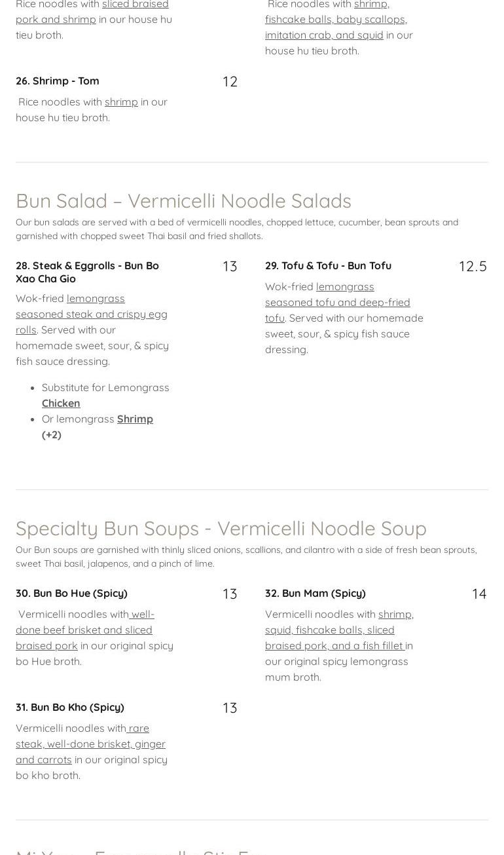504x855 pixels.
Task: Click the 12.5 price for Bun Tofu
Action: (x=473, y=266)
